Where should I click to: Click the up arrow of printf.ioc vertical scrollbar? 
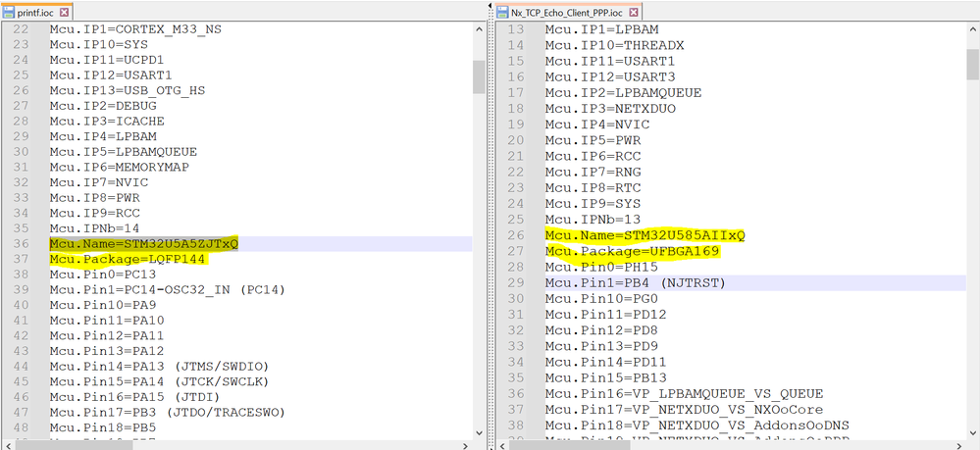[479, 29]
